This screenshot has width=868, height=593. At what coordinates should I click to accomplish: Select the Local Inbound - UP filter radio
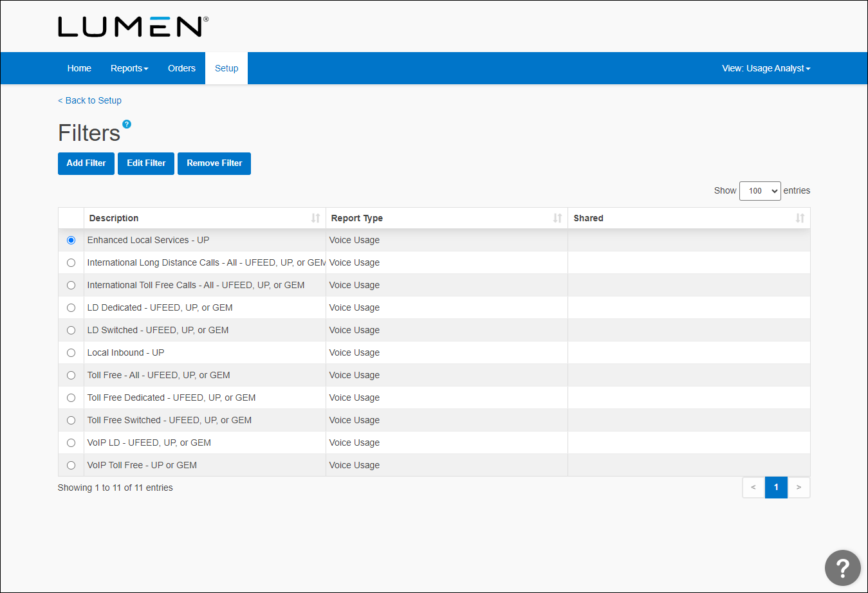coord(71,353)
